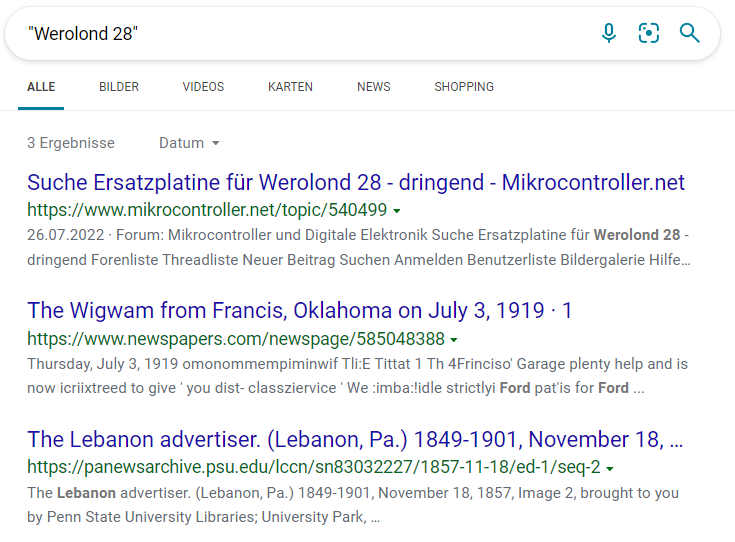The height and width of the screenshot is (542, 735).
Task: Open visual search camera icon
Action: click(x=649, y=33)
